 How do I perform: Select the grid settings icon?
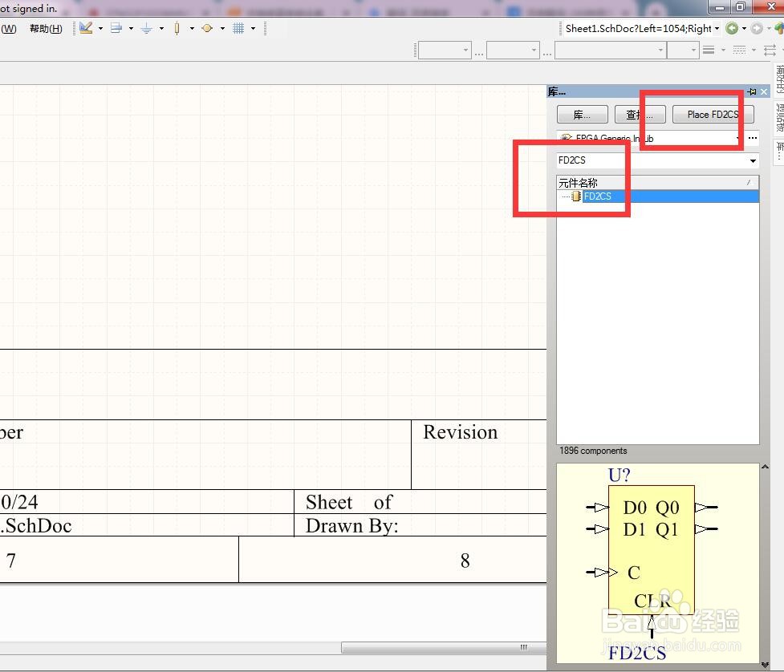(238, 28)
